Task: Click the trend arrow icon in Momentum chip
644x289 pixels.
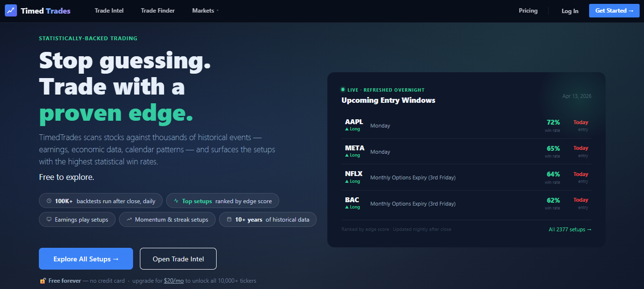Action: coord(129,220)
